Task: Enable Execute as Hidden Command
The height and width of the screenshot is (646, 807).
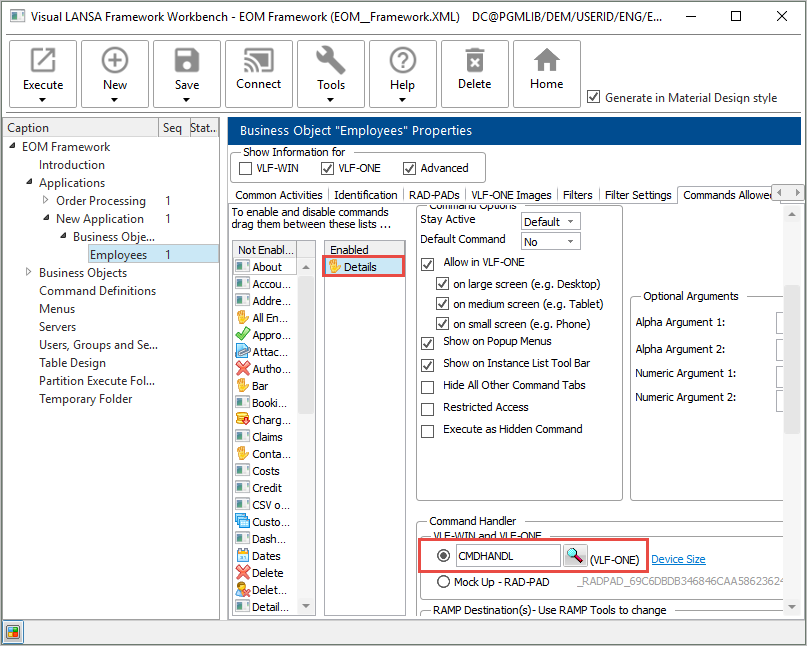Action: coord(427,431)
